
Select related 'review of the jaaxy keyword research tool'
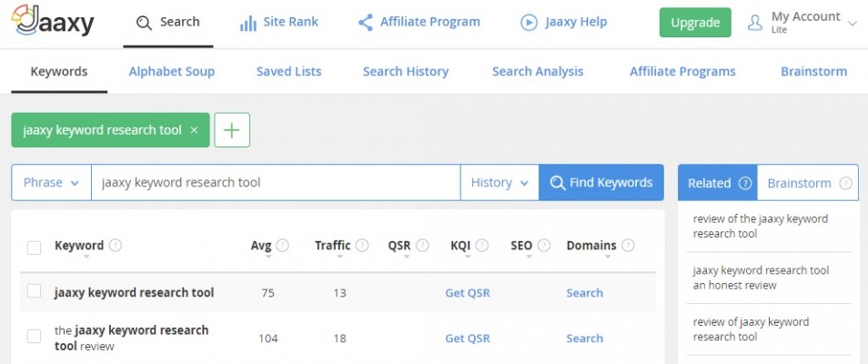click(x=760, y=226)
